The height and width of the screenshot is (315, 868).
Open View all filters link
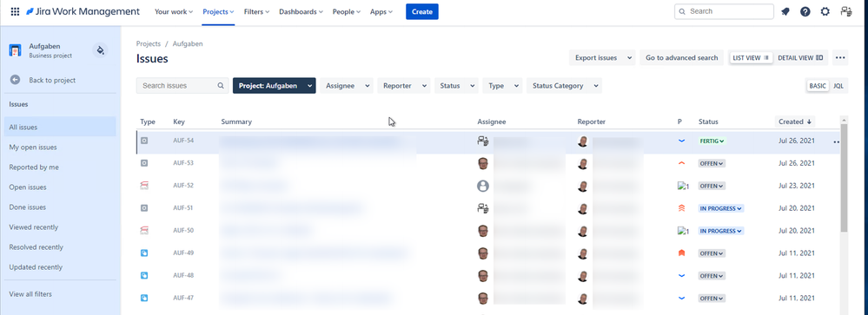click(x=30, y=294)
